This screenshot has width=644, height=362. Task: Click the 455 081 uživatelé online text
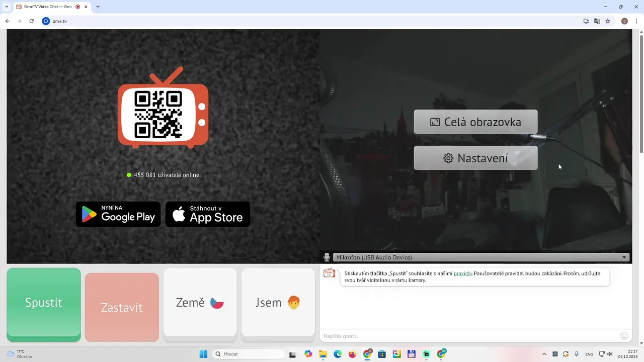[x=167, y=175]
